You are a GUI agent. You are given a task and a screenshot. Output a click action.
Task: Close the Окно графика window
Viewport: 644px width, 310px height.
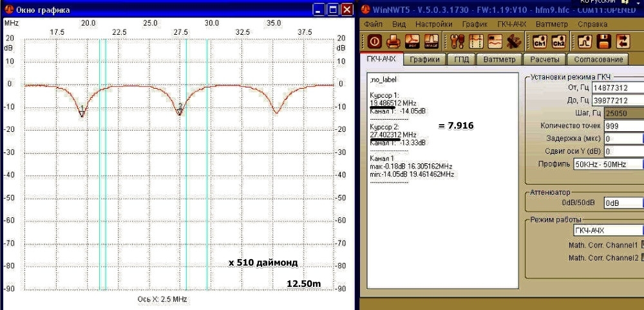coord(347,10)
